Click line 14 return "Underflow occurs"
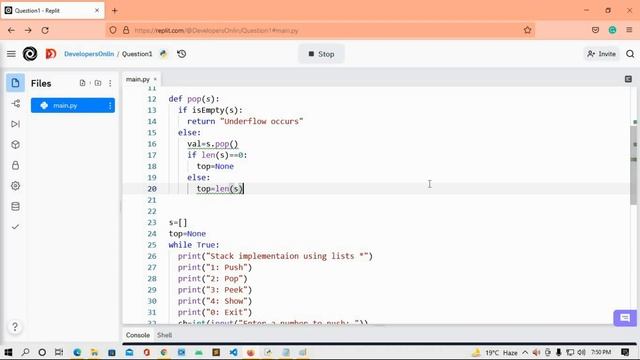 click(x=245, y=121)
